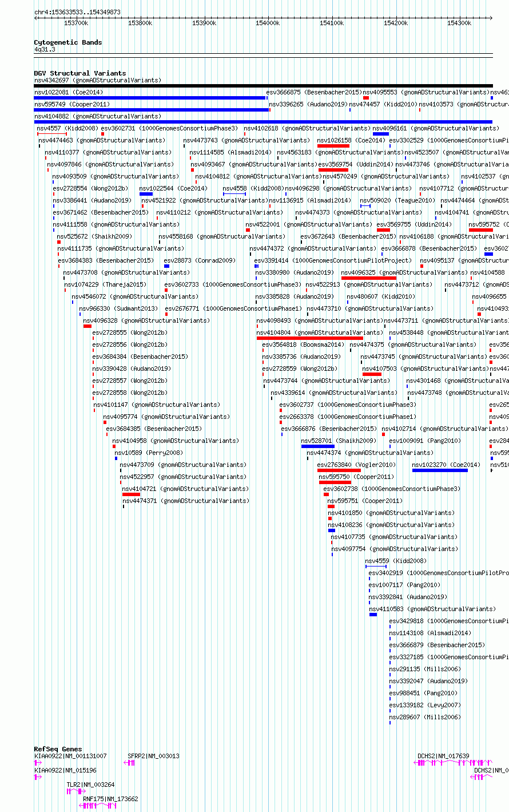509x812 pixels.
Task: Open nsv1136915 (Alsmadi2014) entry
Action: [310, 200]
